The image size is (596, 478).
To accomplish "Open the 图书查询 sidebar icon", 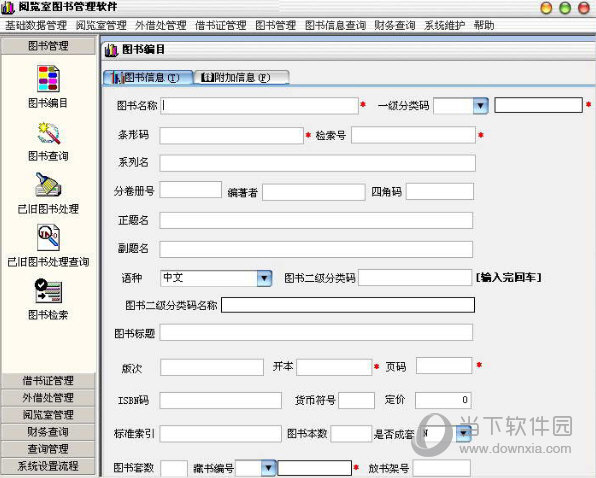I will pyautogui.click(x=48, y=133).
